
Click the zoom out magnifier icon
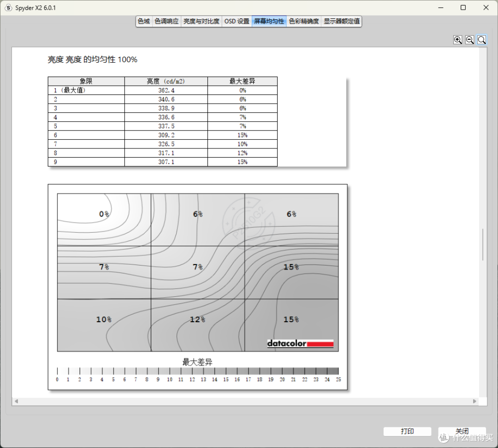click(470, 40)
